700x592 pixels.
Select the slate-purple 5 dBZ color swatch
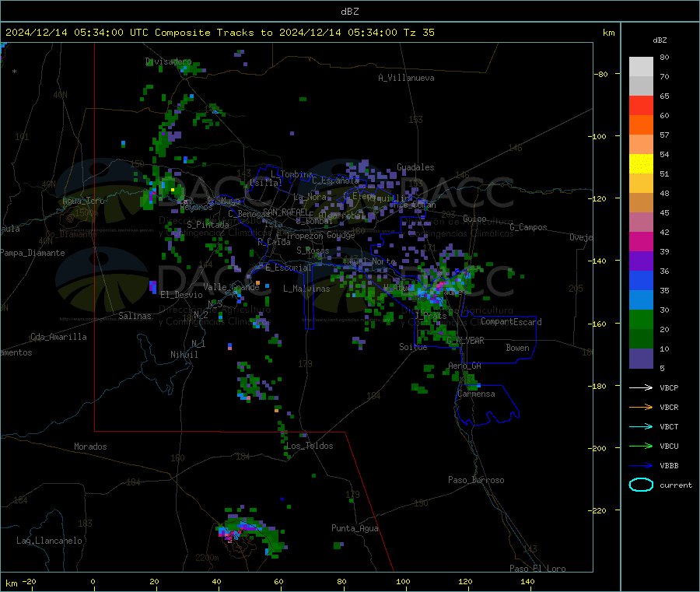click(641, 359)
